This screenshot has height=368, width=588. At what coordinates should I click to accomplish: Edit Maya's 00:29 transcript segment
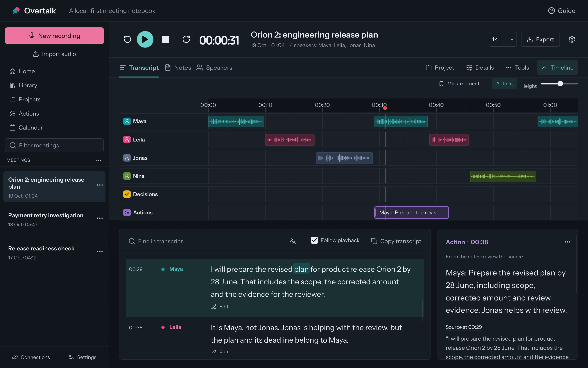pos(220,307)
